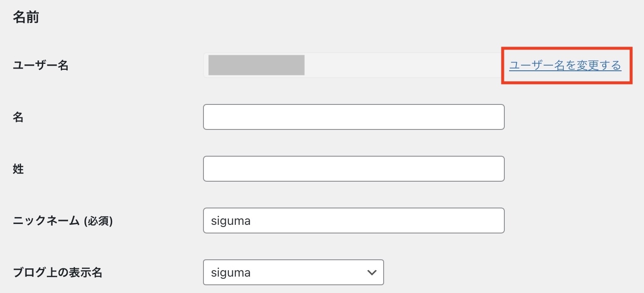
Task: Click the 名前 section heading
Action: [26, 18]
